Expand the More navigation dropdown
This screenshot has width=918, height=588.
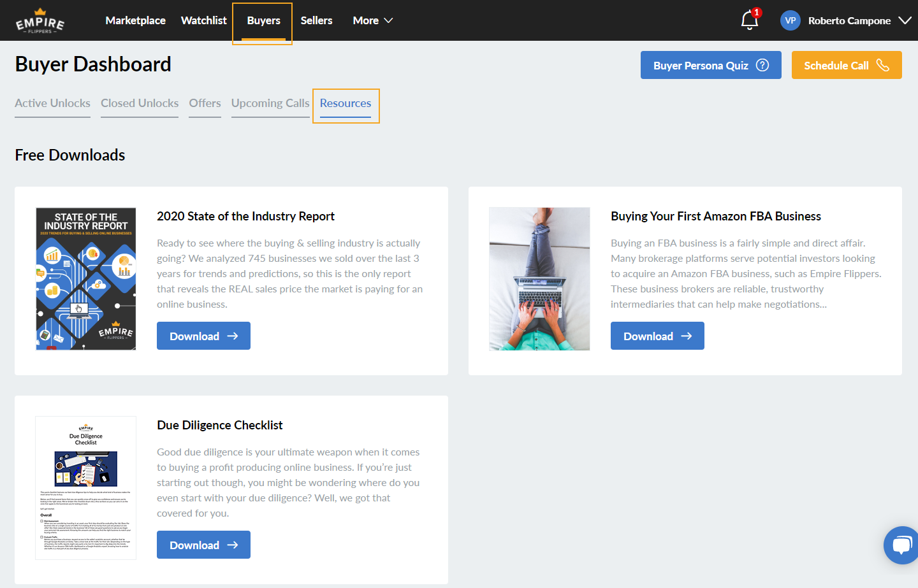[x=373, y=20]
